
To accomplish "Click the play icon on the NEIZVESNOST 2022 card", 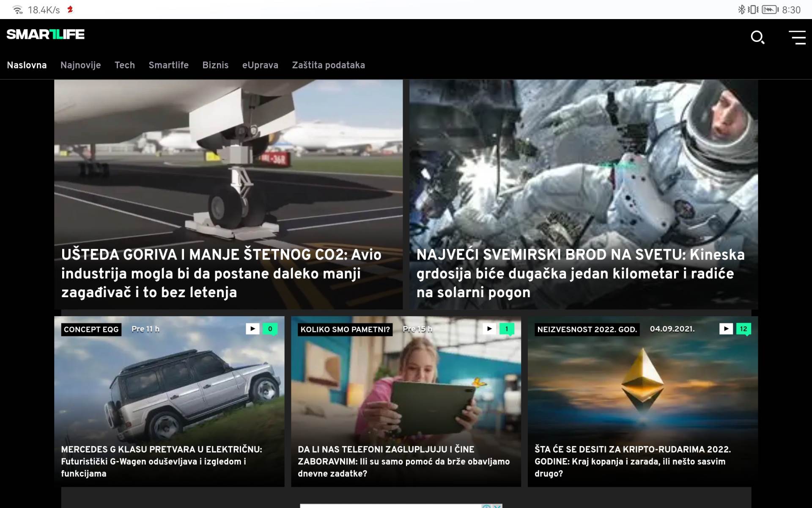I will point(726,328).
